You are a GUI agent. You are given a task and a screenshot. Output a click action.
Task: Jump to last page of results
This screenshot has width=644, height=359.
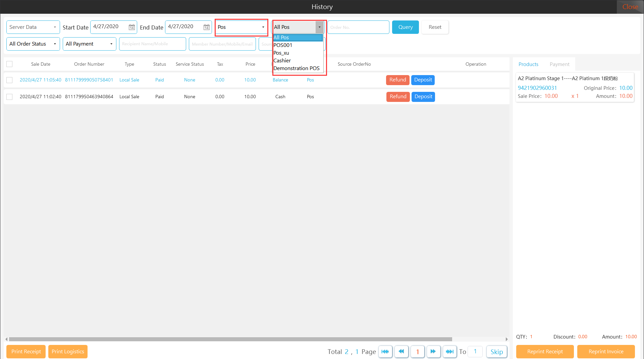(449, 352)
